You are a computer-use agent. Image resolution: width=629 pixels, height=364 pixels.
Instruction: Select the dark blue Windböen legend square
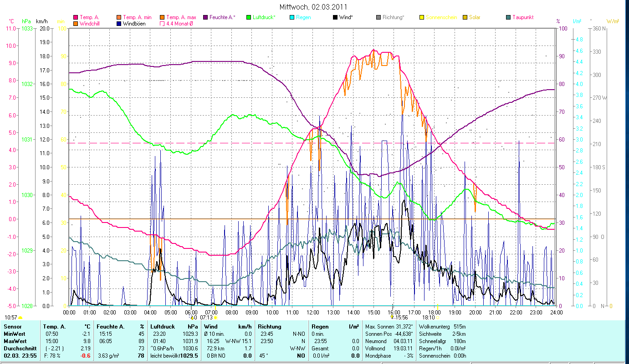[x=119, y=24]
